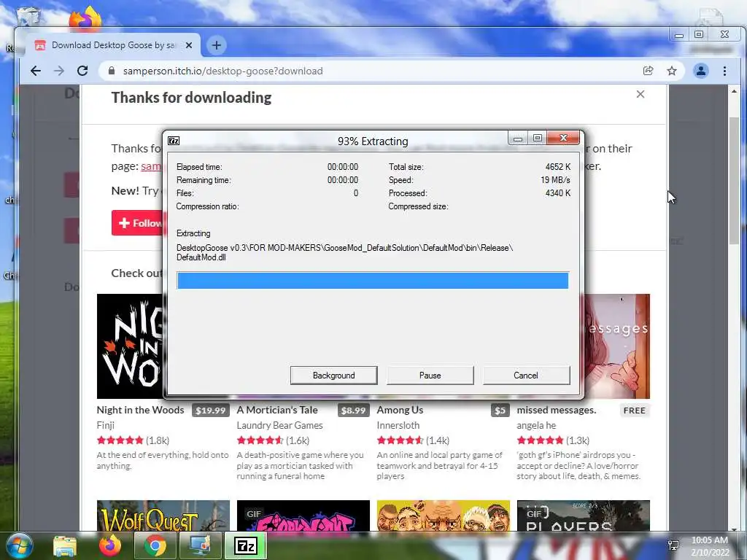Maximize the Chrome window
The height and width of the screenshot is (560, 747).
(x=699, y=35)
